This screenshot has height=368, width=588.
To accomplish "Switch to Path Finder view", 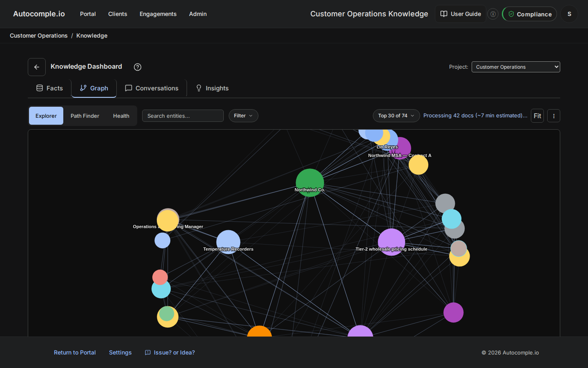I will (x=85, y=116).
